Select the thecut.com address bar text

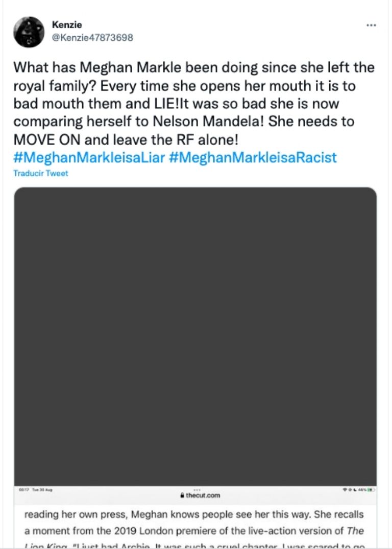pyautogui.click(x=200, y=495)
